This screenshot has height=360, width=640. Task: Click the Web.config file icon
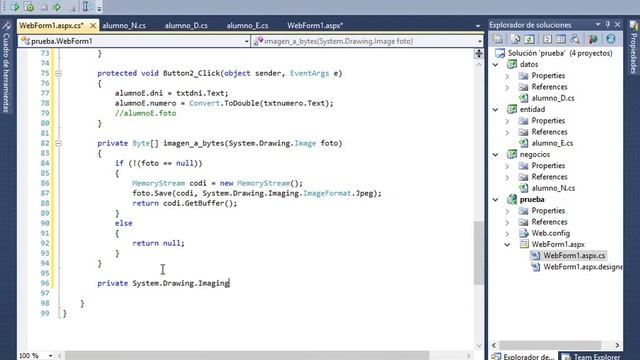click(523, 233)
